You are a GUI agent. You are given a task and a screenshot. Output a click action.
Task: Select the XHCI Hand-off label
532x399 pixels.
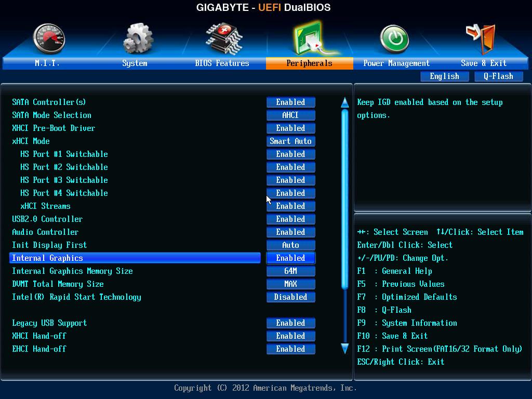(x=39, y=336)
